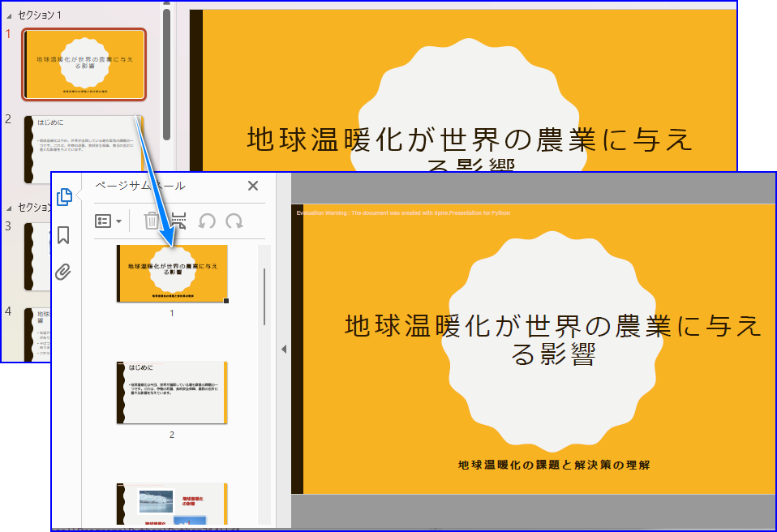Close the page thumbnails panel

pyautogui.click(x=253, y=186)
